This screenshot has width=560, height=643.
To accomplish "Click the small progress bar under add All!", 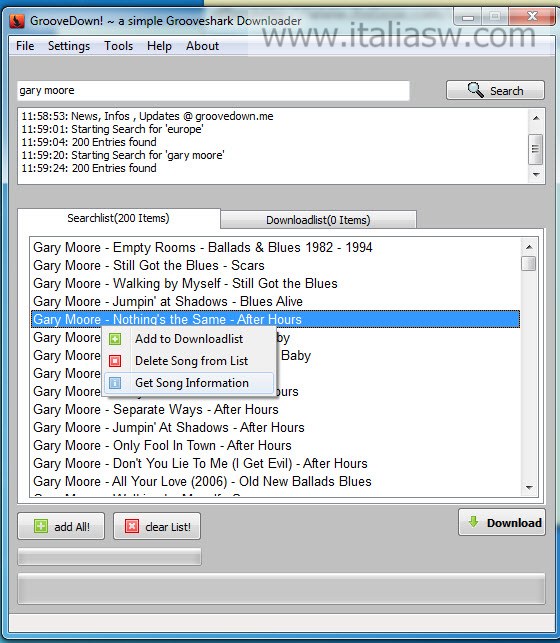I will coord(109,556).
